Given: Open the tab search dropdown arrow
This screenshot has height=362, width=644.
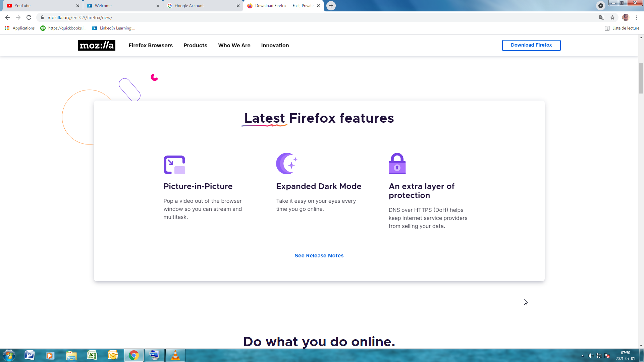Looking at the screenshot, I should [x=601, y=6].
